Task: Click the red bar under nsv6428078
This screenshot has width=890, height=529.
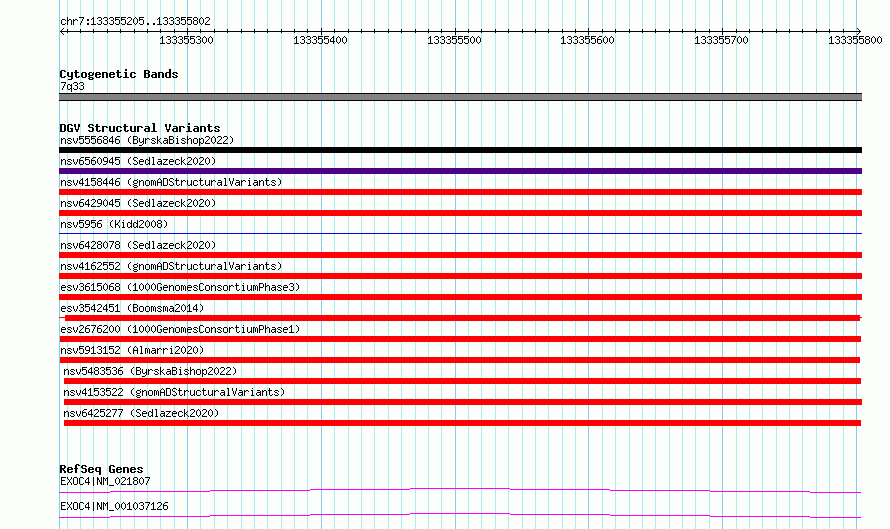Action: [x=460, y=255]
